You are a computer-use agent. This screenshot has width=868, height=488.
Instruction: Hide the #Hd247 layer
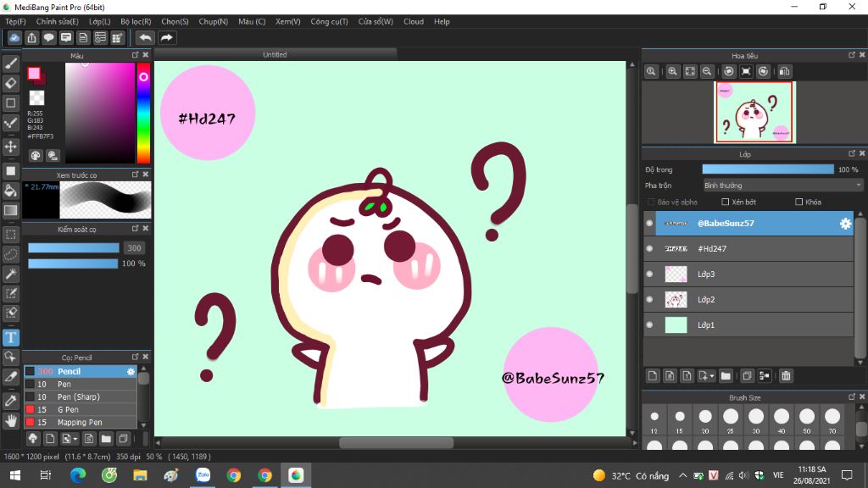[x=649, y=248]
